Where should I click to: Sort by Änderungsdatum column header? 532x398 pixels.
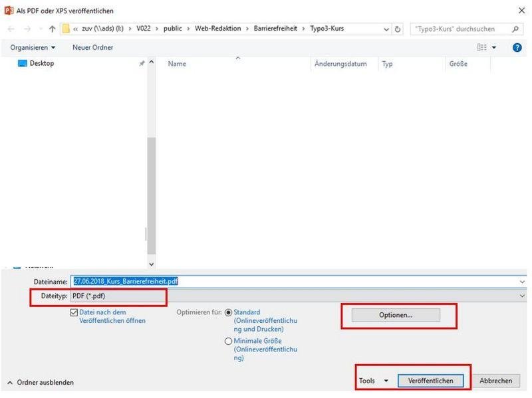340,64
